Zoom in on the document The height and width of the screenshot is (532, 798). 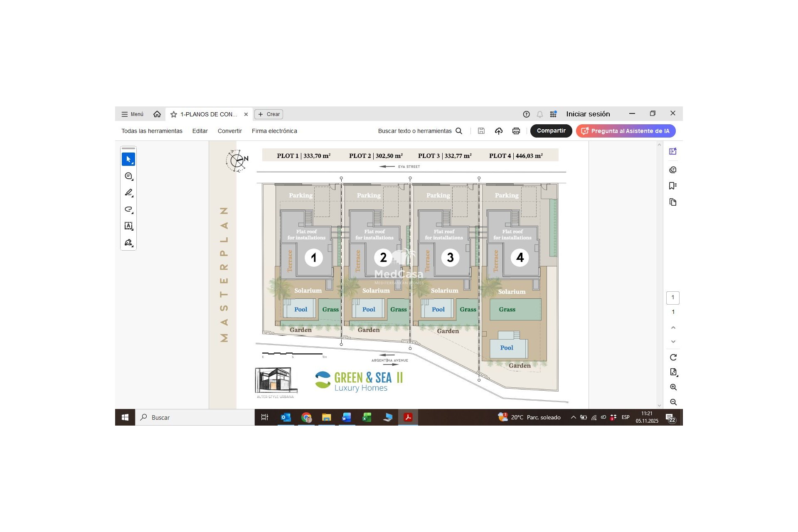click(x=673, y=387)
